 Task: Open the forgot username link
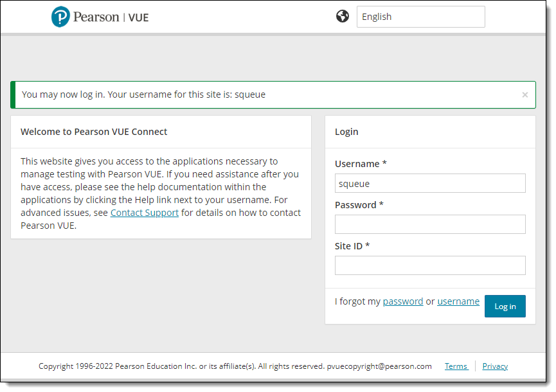(458, 301)
